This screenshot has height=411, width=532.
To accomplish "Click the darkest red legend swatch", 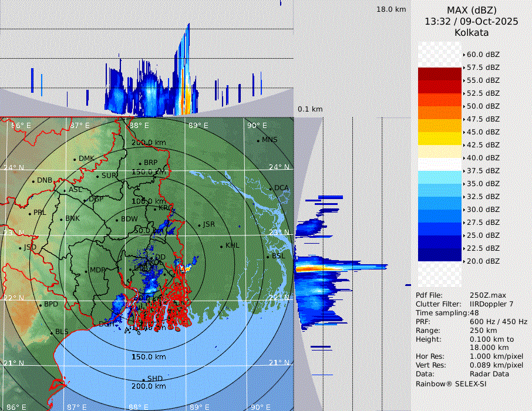I will [440, 74].
